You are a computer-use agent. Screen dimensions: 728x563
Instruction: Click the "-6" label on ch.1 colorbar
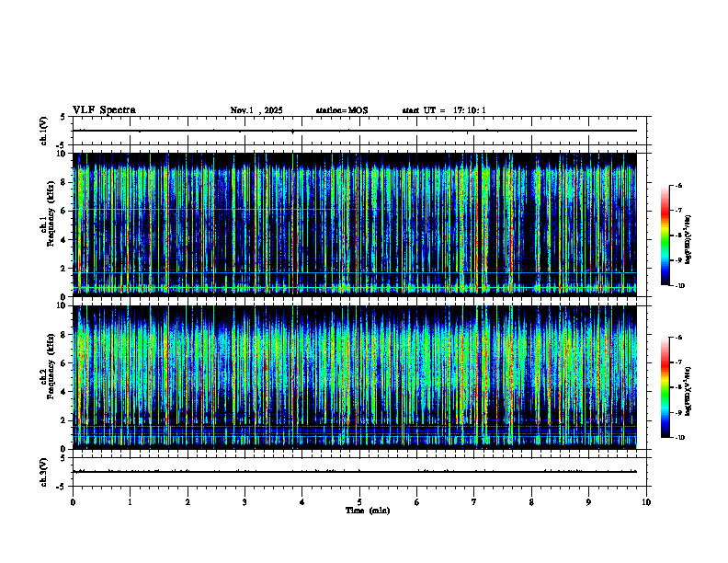(x=678, y=185)
